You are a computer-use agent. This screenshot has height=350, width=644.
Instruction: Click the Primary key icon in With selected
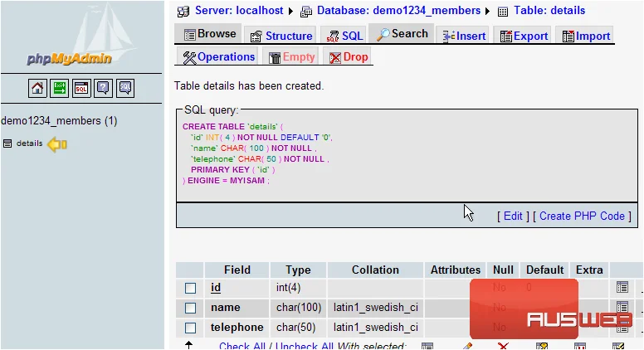coord(542,347)
